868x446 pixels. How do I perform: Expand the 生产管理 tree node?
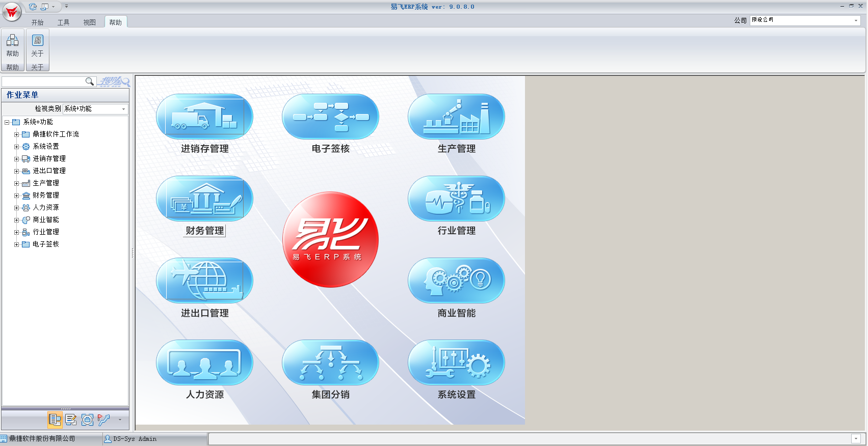point(17,183)
